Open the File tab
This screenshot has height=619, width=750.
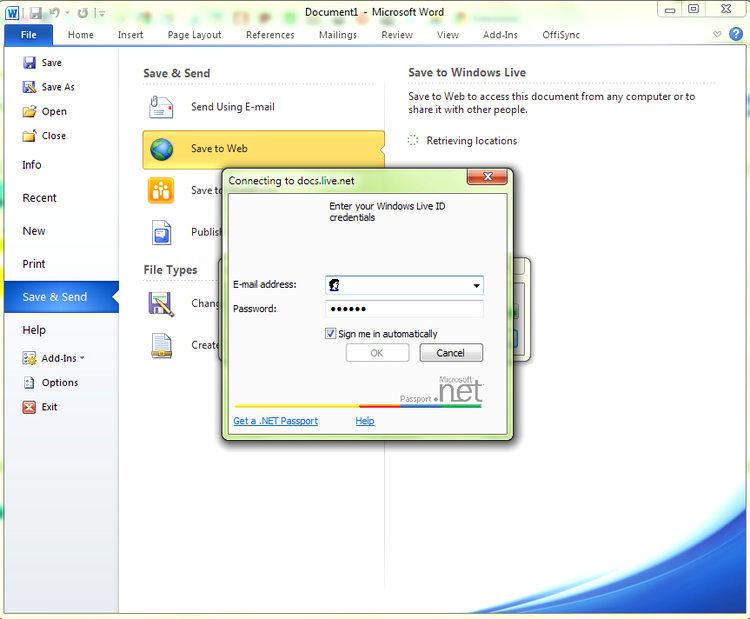pos(29,35)
